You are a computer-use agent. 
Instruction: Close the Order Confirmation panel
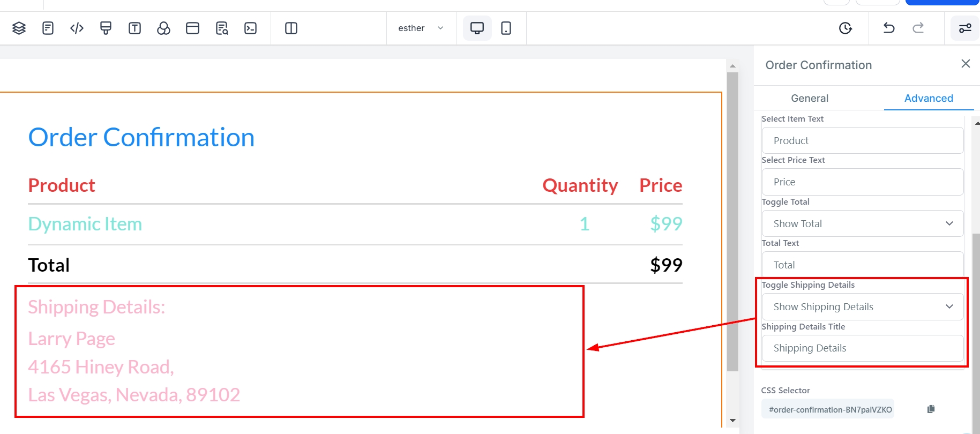tap(966, 64)
